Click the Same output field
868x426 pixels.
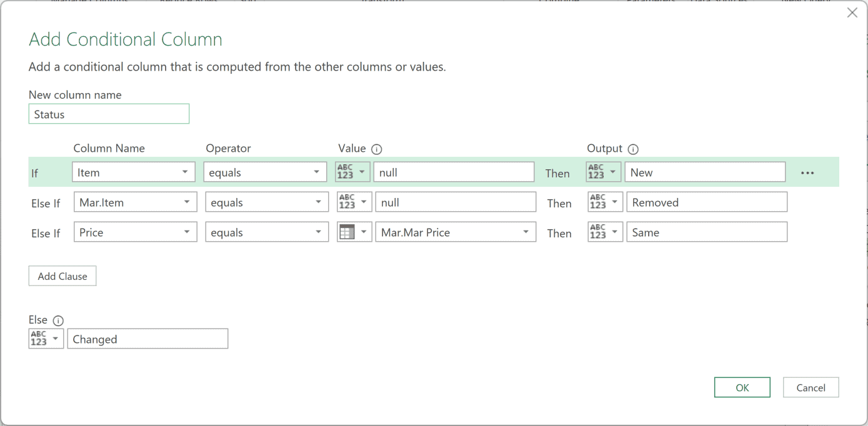(x=707, y=232)
